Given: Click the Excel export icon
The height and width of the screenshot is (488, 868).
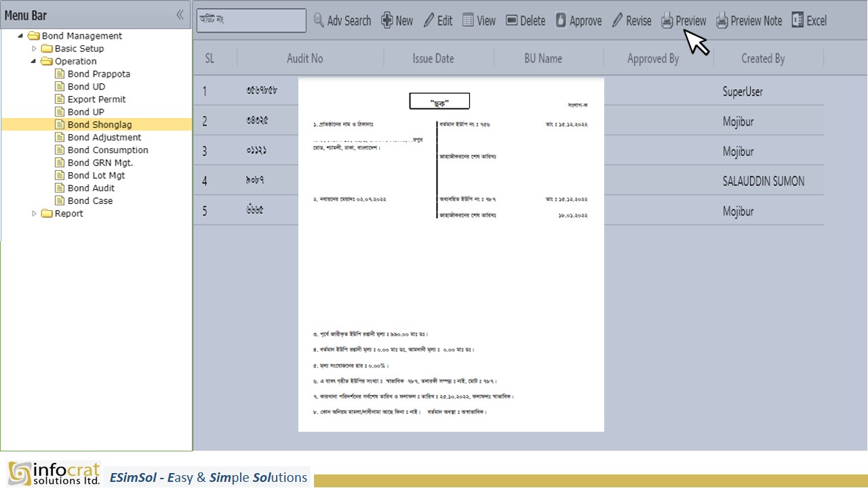Looking at the screenshot, I should [x=797, y=20].
